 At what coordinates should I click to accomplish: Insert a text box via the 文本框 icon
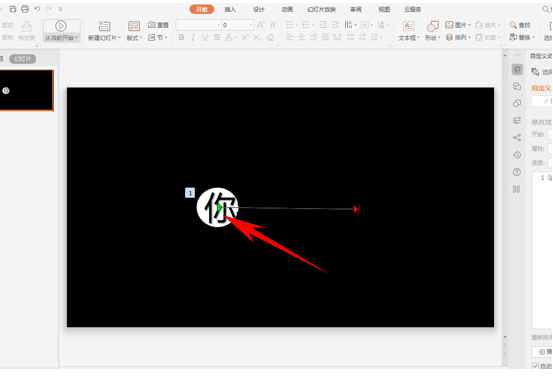408,26
